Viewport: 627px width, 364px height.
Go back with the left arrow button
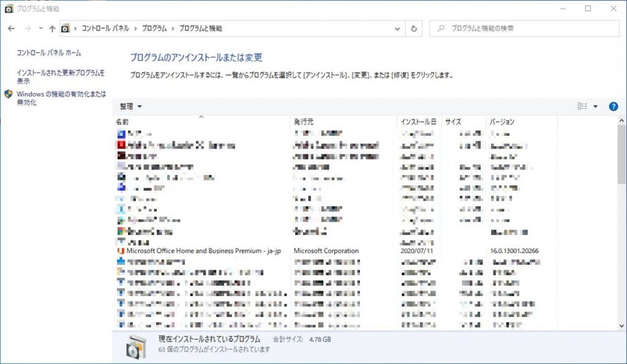[11, 28]
